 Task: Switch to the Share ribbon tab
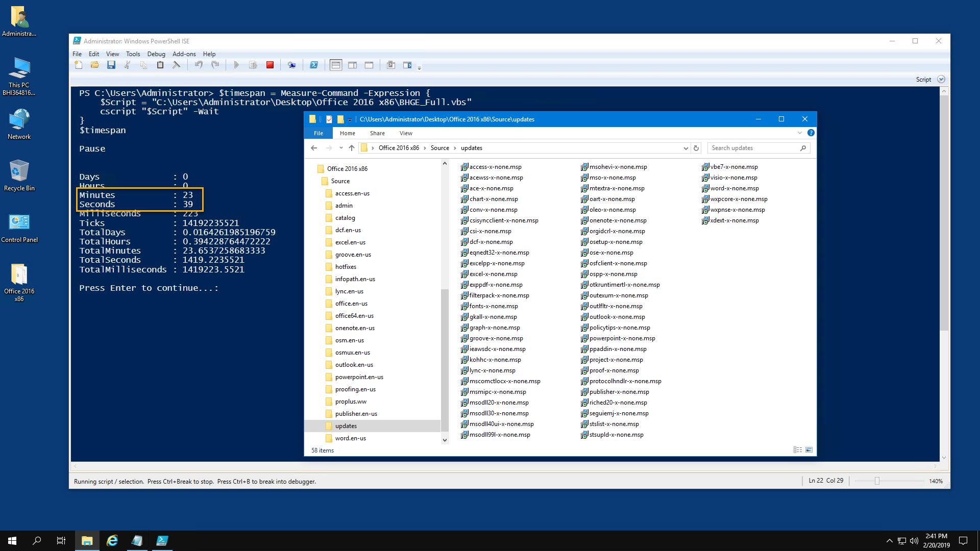coord(377,133)
